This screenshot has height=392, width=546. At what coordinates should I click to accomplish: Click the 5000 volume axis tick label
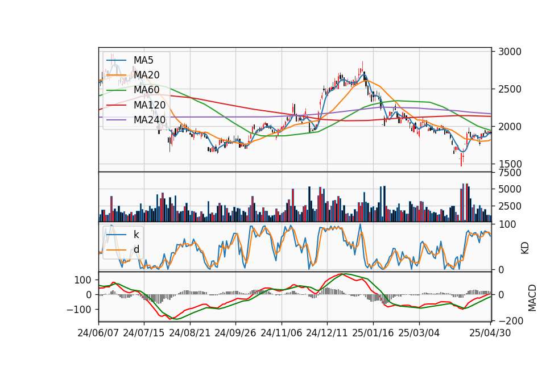510,190
